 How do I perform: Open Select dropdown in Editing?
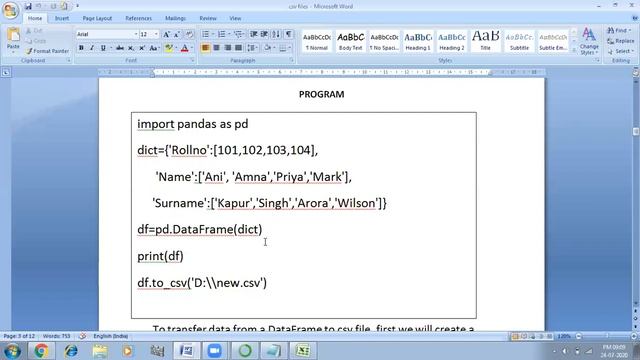[620, 51]
